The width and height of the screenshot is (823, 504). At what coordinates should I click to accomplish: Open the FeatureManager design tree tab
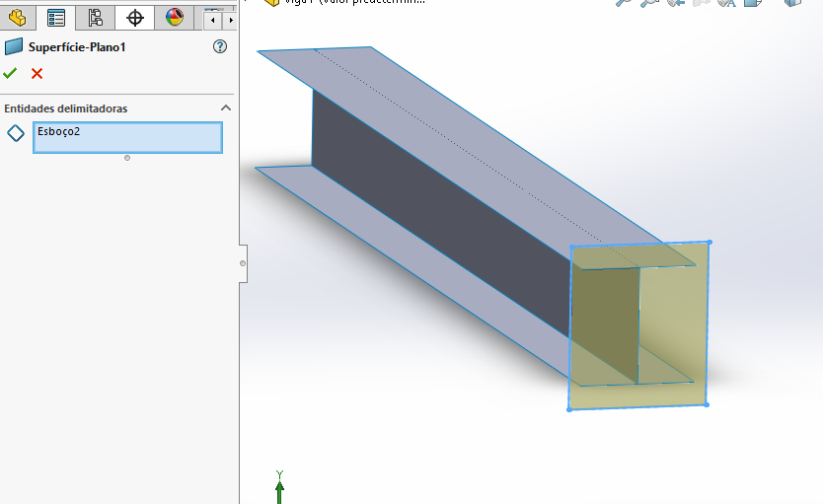click(17, 18)
